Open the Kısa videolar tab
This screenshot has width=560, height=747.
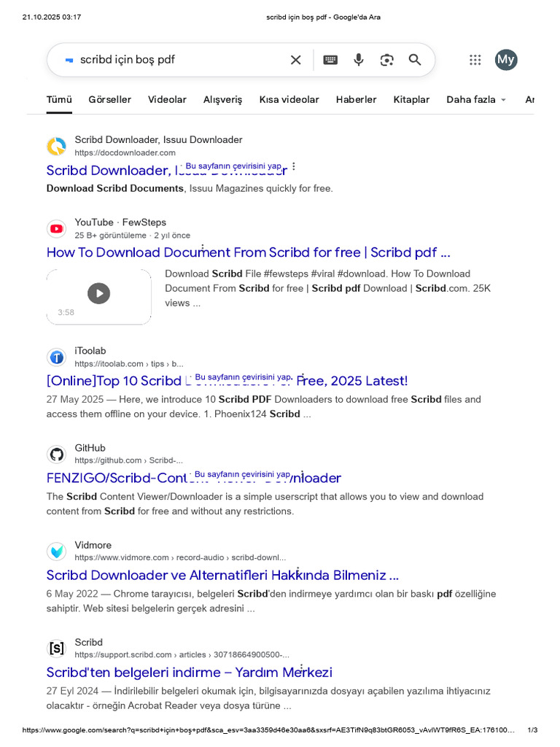tap(289, 99)
